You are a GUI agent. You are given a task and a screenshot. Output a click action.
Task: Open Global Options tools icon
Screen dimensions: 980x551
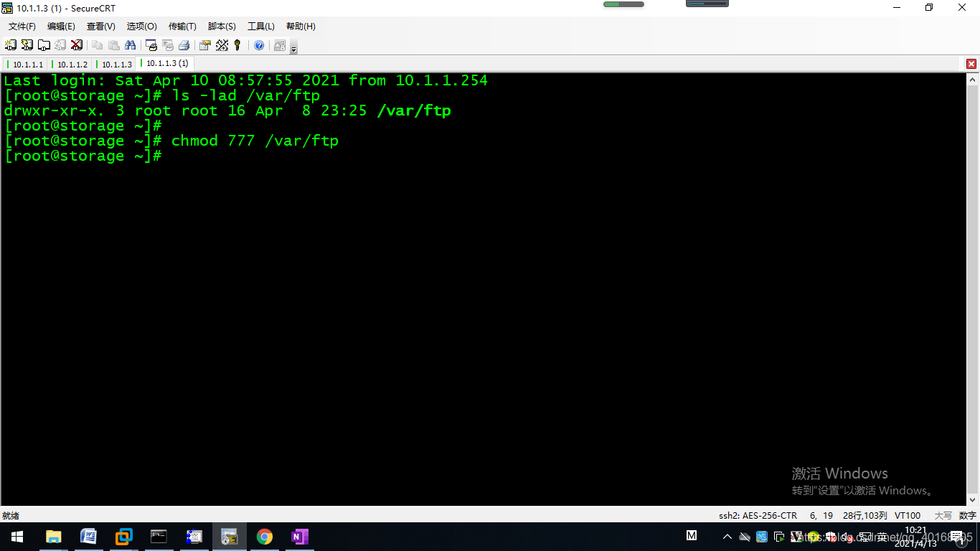tap(222, 45)
